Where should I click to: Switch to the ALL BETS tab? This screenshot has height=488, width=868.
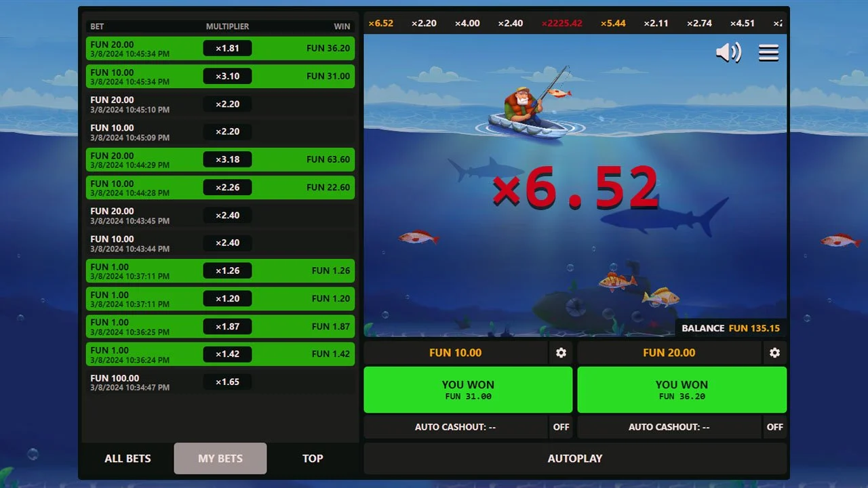(x=127, y=458)
